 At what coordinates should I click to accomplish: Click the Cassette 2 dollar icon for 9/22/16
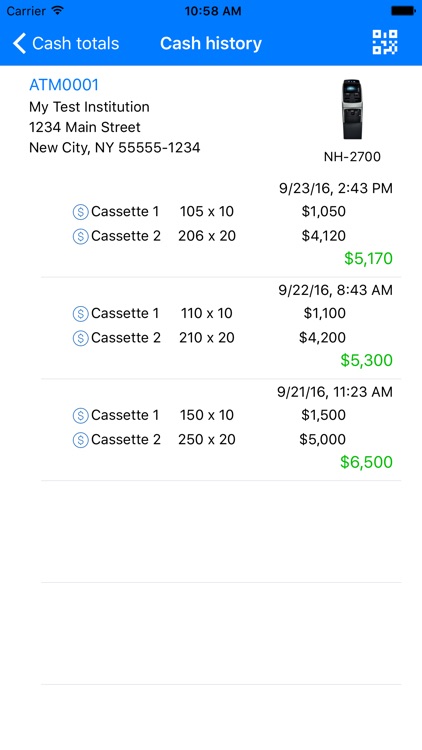coord(80,338)
